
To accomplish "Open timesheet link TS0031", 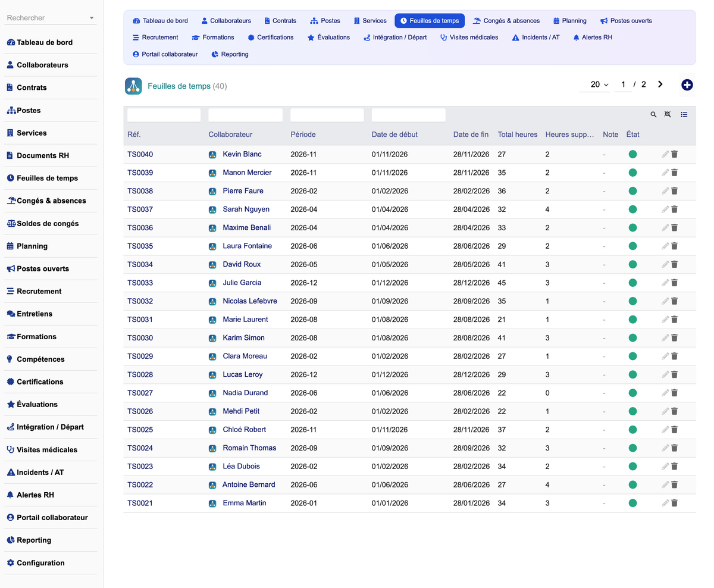I will click(140, 320).
